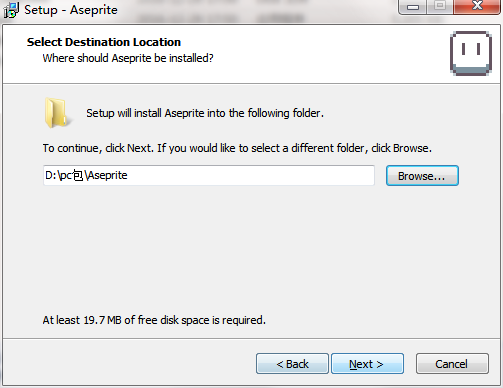Place cursor after 'Aseprite' in the path
Screen dimensions: 503x388
pyautogui.click(x=128, y=175)
